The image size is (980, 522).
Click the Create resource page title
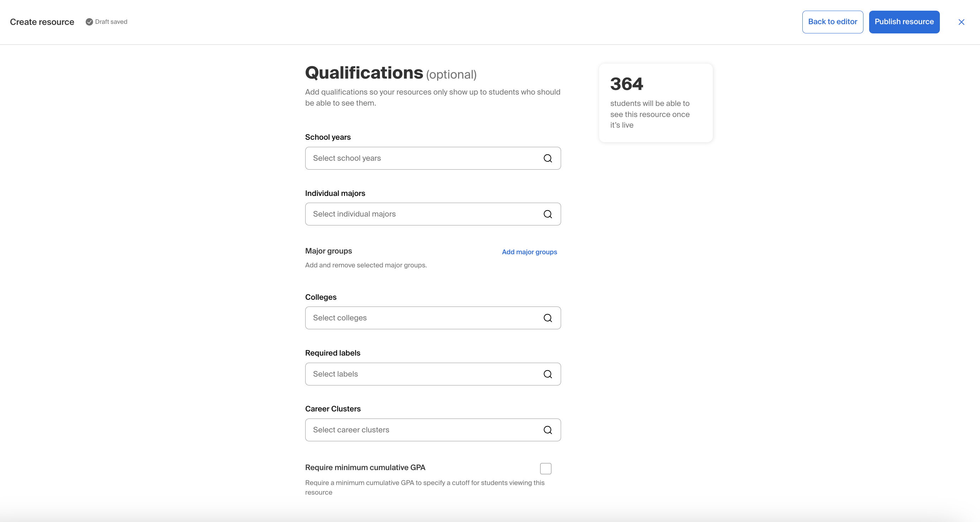42,22
